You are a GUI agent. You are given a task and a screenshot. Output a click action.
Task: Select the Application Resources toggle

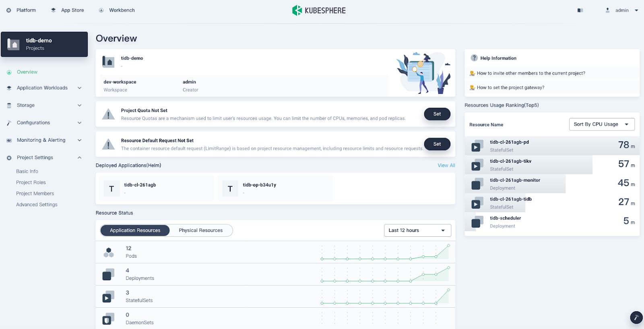coord(135,230)
